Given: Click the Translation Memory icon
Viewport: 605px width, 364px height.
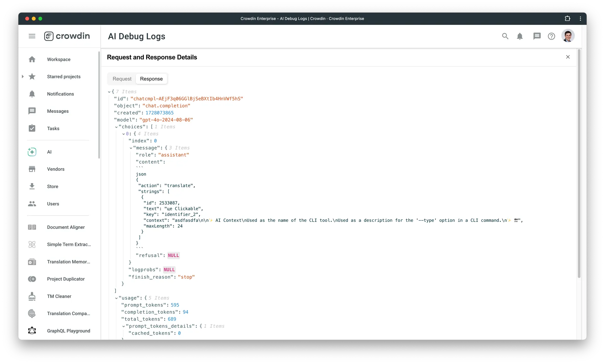Looking at the screenshot, I should click(32, 262).
